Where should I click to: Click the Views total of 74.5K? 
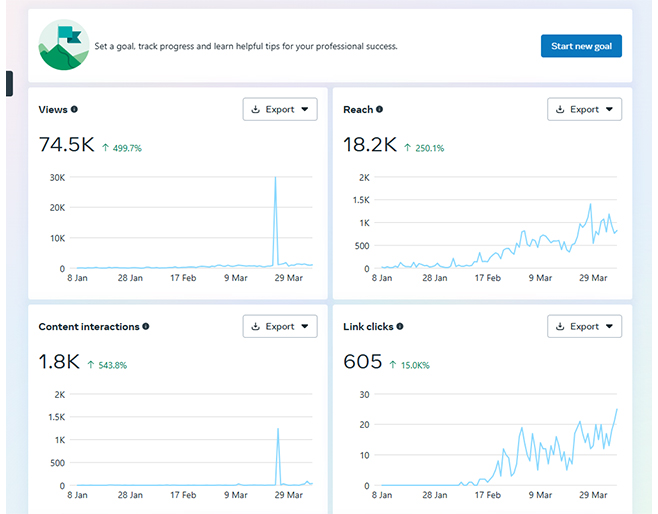pos(66,146)
